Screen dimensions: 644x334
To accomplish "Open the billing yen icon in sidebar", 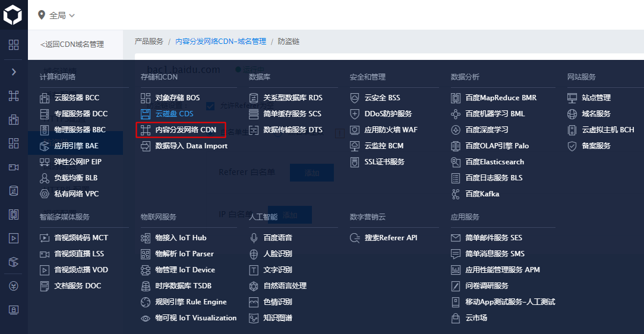I will (x=14, y=286).
